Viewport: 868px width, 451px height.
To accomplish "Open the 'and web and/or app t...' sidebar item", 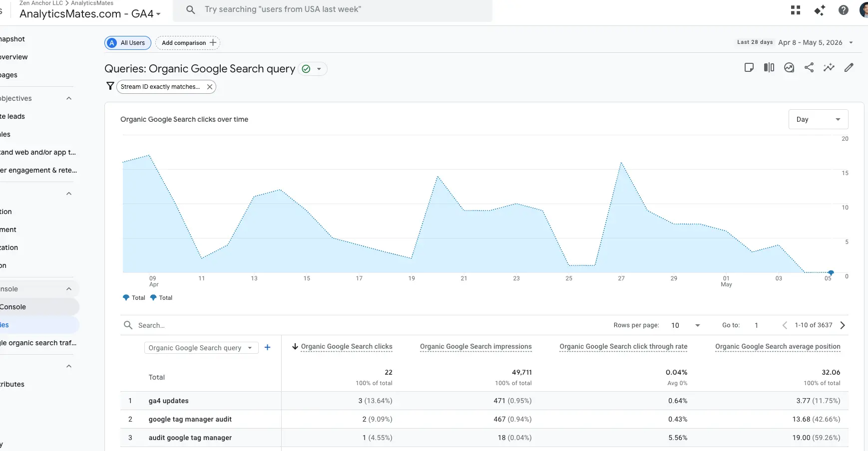I will pyautogui.click(x=38, y=152).
